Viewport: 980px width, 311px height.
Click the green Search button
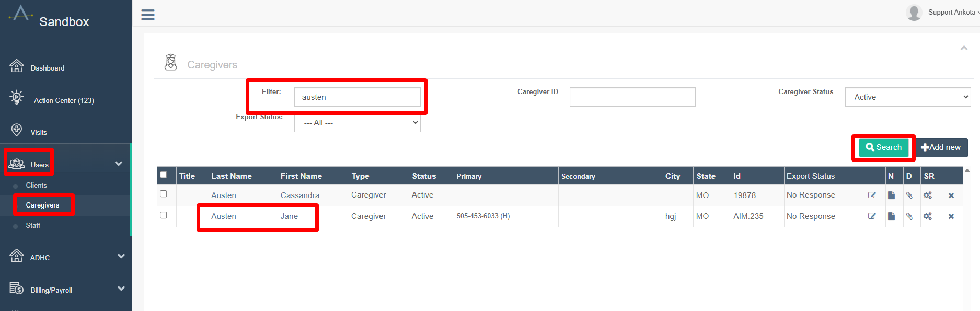883,147
